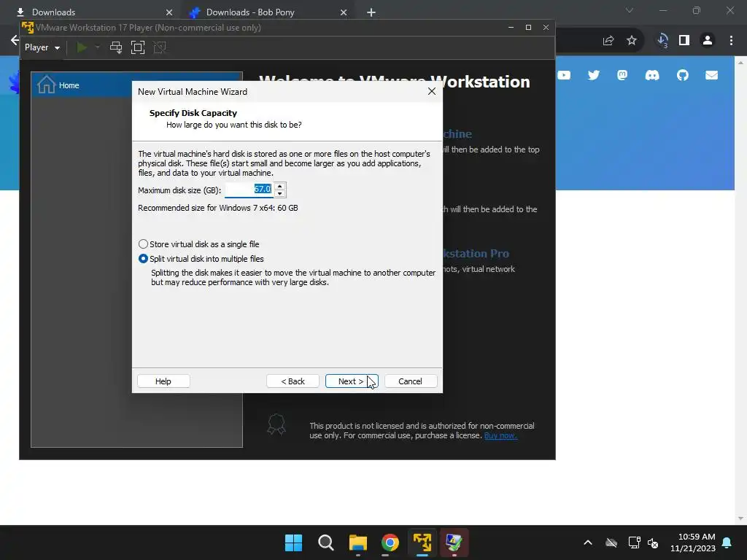Open the notifications bell icon

(727, 542)
